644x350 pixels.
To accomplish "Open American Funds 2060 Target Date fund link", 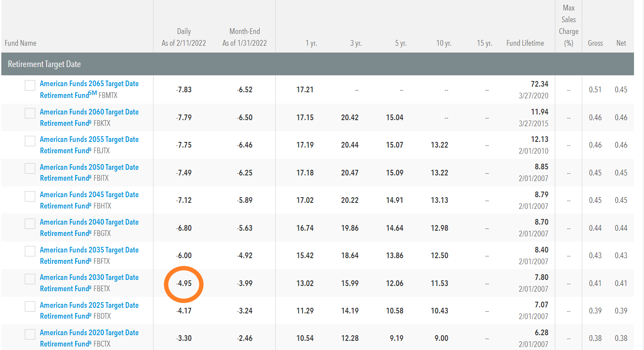I will [89, 118].
